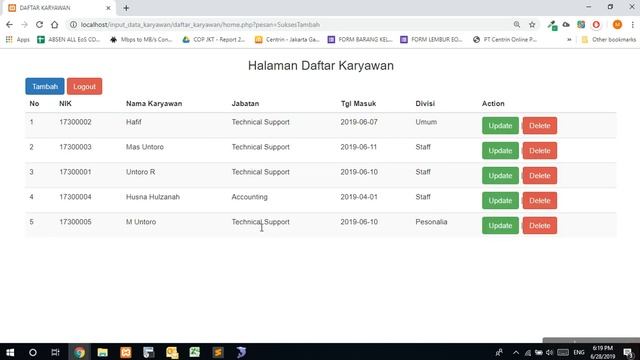Click the Tambah button
640x360 pixels.
45,87
